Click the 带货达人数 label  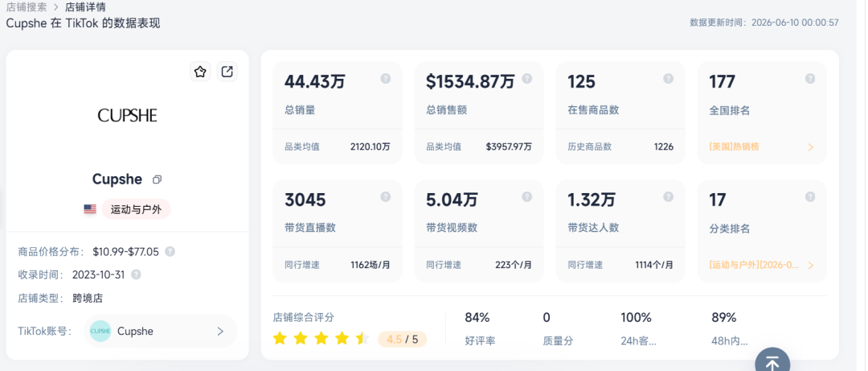tap(593, 228)
